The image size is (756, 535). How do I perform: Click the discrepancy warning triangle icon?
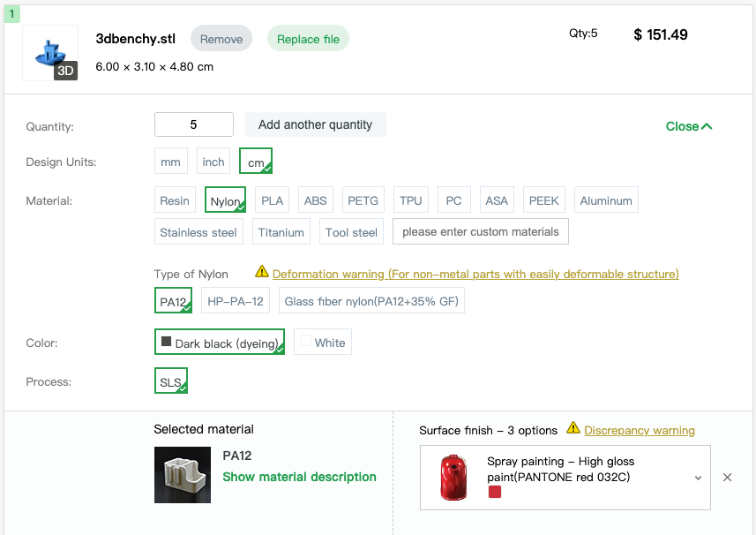point(573,428)
